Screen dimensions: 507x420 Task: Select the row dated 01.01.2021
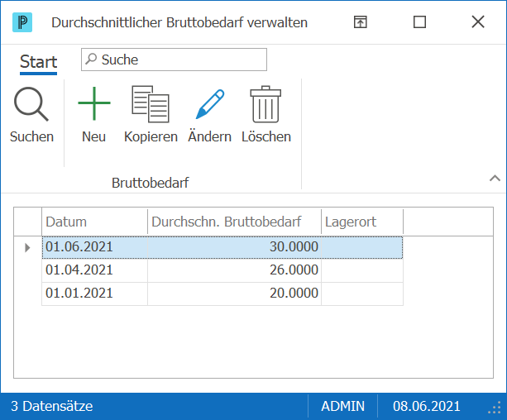222,294
